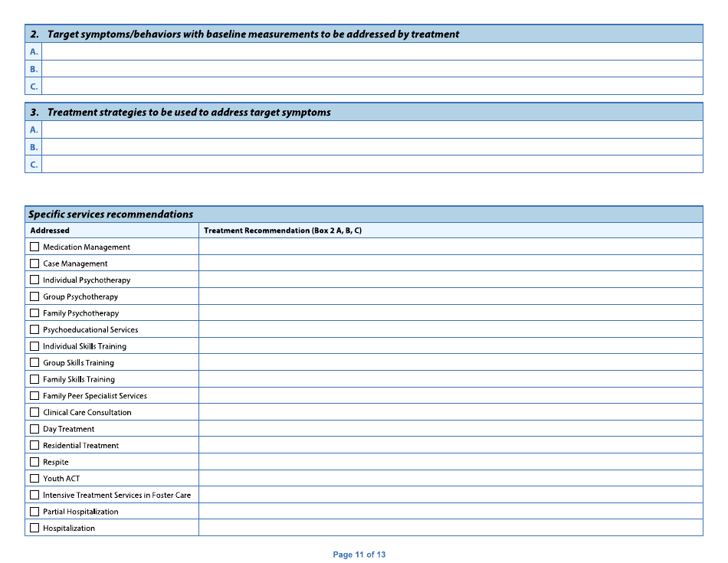728x563 pixels.
Task: Check the Psychoeducational Services box
Action: coord(34,329)
